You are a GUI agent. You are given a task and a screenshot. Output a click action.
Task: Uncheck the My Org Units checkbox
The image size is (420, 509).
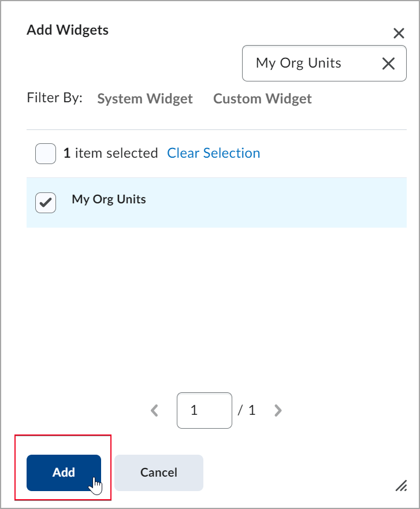46,203
